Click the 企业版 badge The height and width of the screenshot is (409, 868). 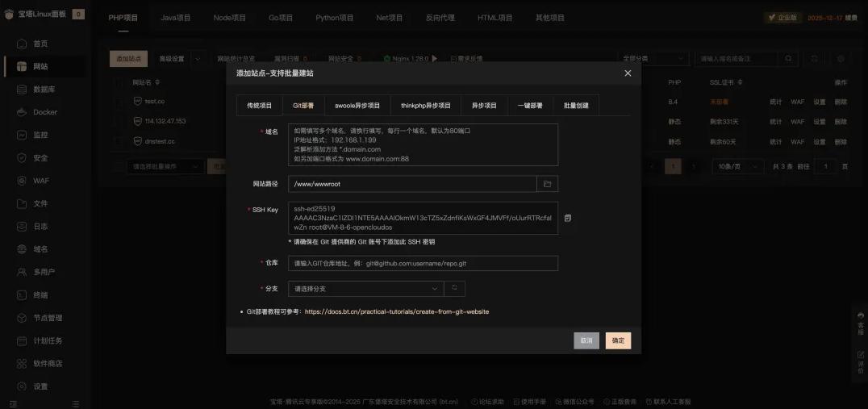point(782,18)
